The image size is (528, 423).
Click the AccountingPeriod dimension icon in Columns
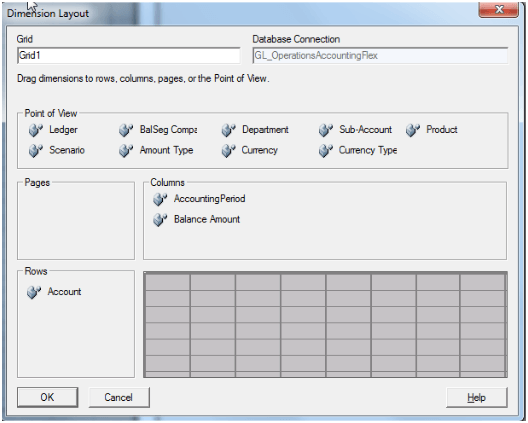tap(160, 199)
